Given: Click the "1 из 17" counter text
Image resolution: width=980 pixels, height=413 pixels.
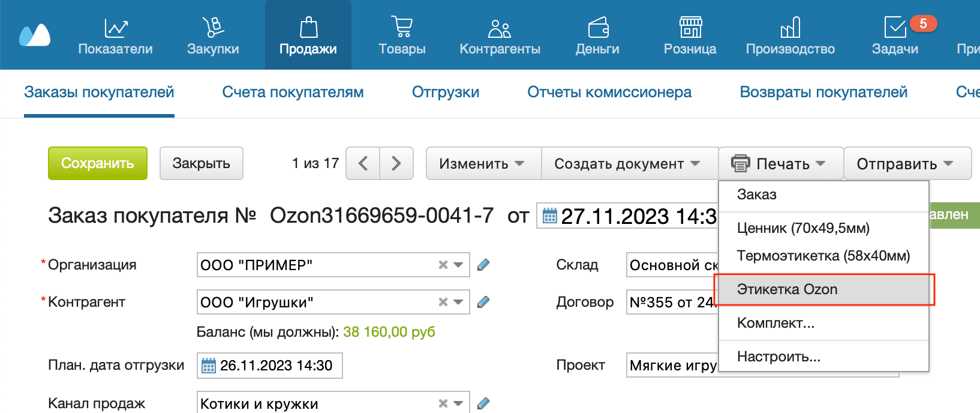Looking at the screenshot, I should coord(315,163).
